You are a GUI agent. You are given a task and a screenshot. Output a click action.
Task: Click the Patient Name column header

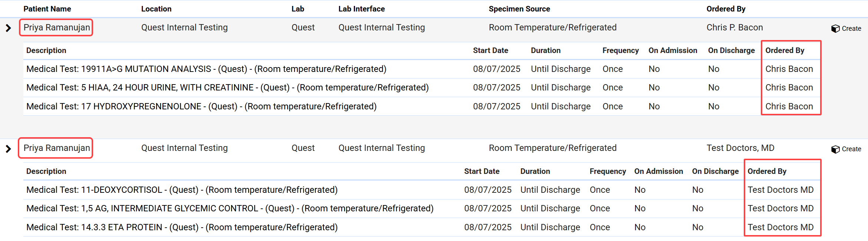click(47, 9)
